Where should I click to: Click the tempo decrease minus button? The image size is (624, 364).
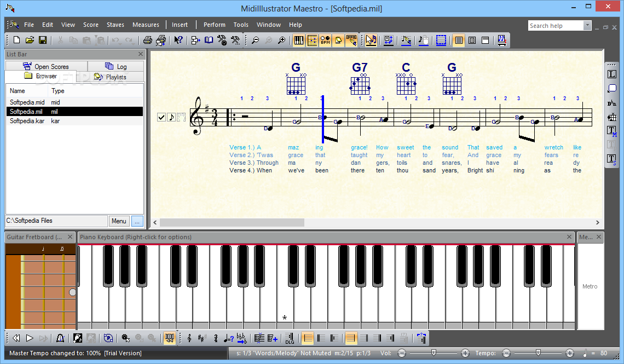506,353
